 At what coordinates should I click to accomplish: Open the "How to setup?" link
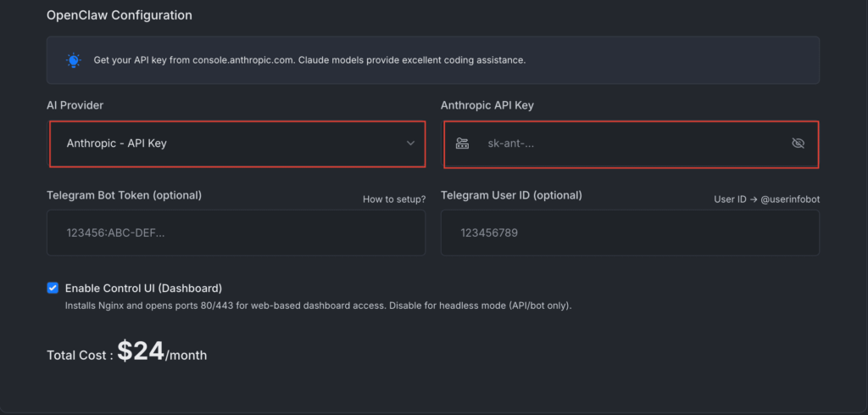(393, 199)
